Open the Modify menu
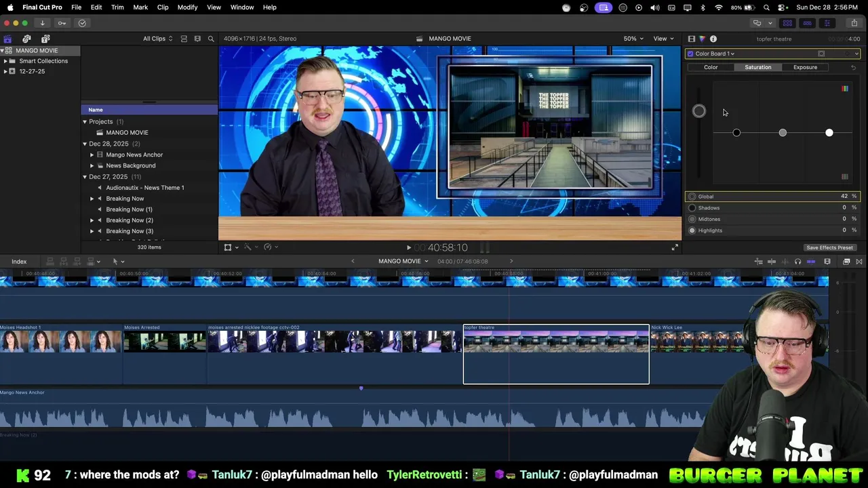868x488 pixels. tap(187, 7)
